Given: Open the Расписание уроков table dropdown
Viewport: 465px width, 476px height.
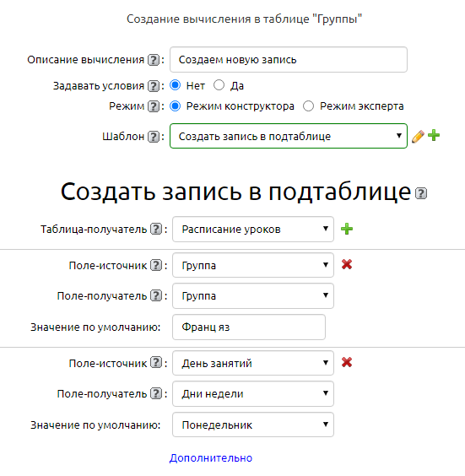Looking at the screenshot, I should (x=253, y=230).
